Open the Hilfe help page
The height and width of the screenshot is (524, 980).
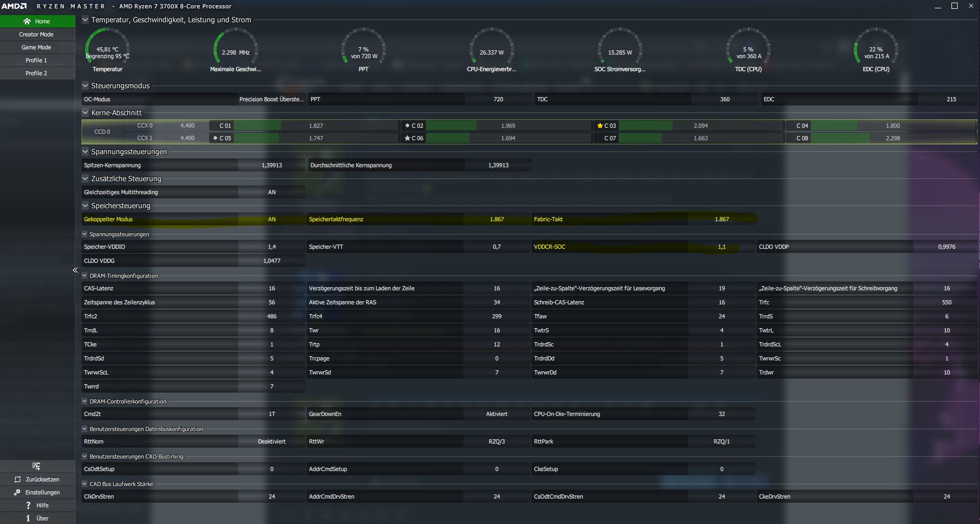(37, 505)
